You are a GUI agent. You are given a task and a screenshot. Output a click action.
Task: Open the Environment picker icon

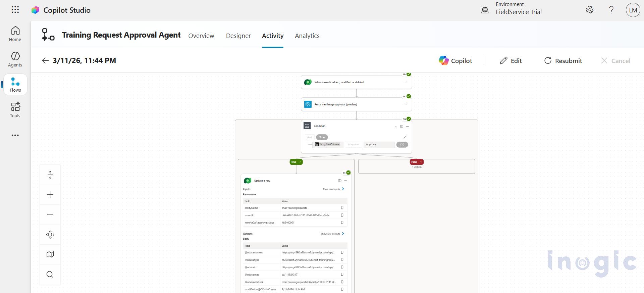tap(485, 10)
